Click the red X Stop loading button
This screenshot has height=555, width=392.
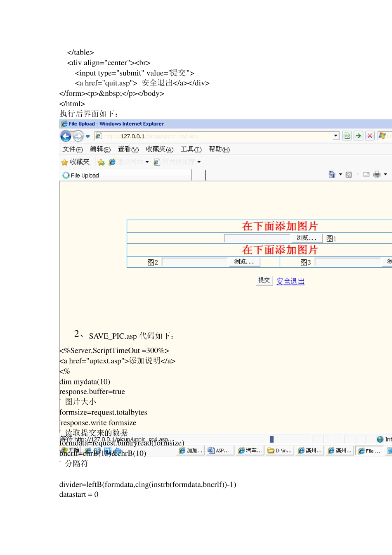click(370, 135)
